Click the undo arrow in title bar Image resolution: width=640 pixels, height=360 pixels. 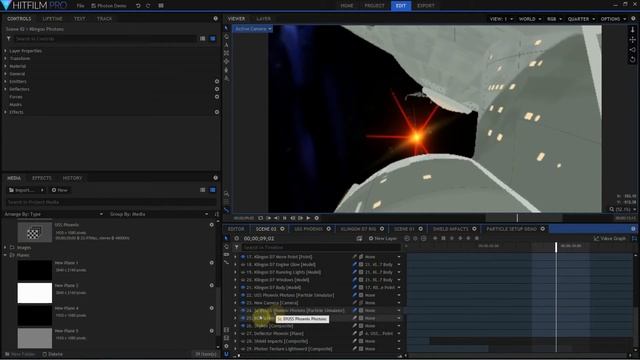[x=138, y=6]
